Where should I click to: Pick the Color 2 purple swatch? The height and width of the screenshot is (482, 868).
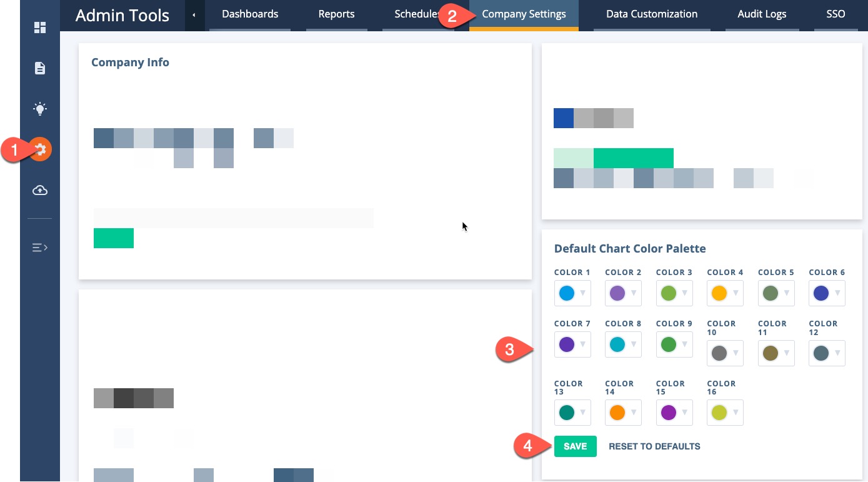point(617,293)
